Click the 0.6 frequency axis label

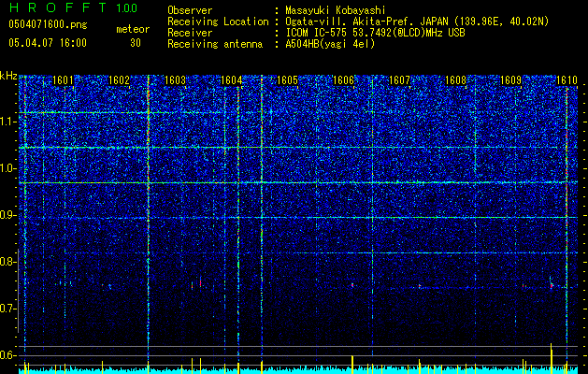tap(8, 355)
